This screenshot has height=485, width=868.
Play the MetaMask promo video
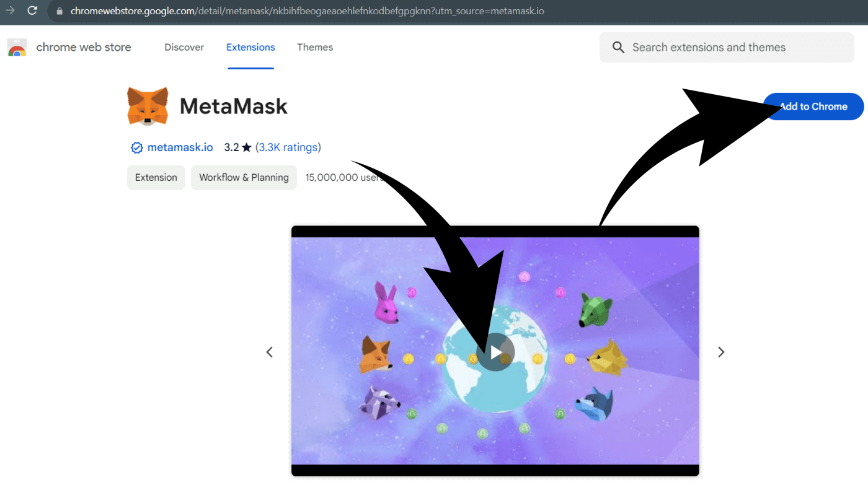pyautogui.click(x=495, y=352)
